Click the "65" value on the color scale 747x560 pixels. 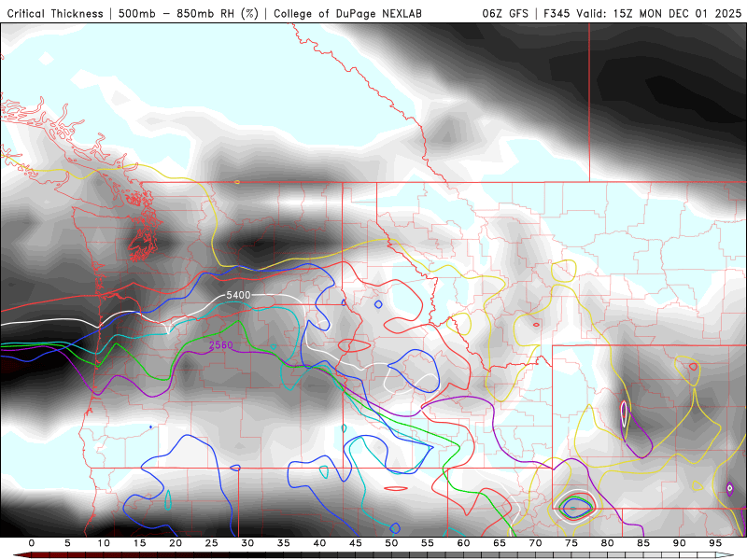pyautogui.click(x=500, y=543)
